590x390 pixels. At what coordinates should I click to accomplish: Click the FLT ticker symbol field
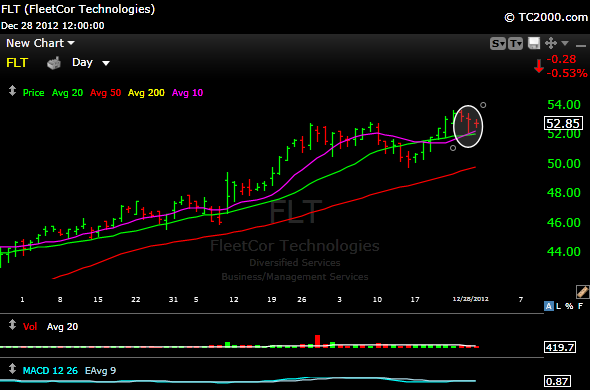click(17, 62)
